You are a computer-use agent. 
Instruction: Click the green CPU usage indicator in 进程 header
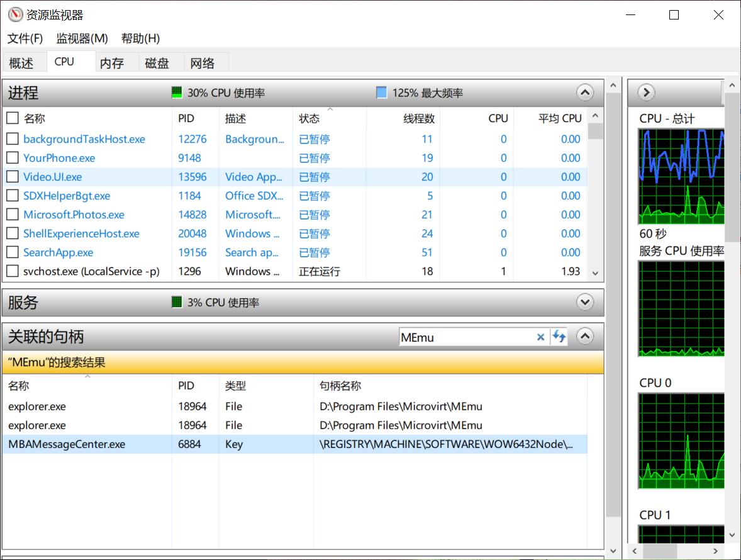click(x=177, y=92)
